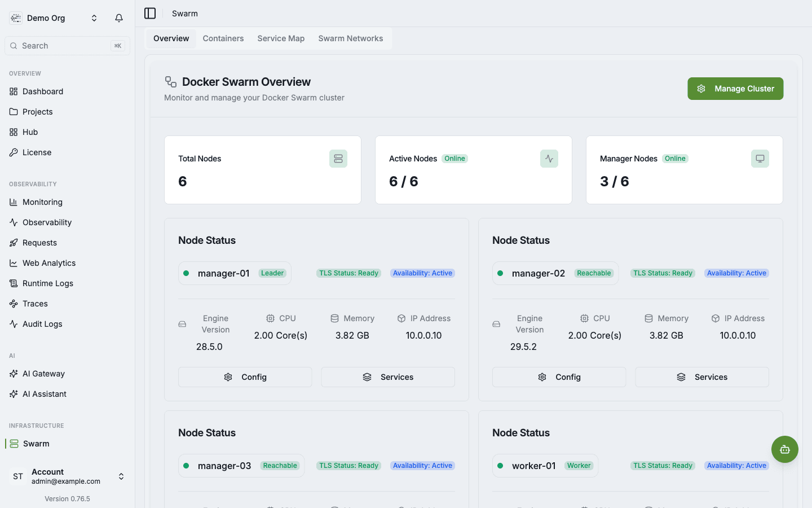This screenshot has height=508, width=812.
Task: Select the manager-01 node chip
Action: click(235, 273)
